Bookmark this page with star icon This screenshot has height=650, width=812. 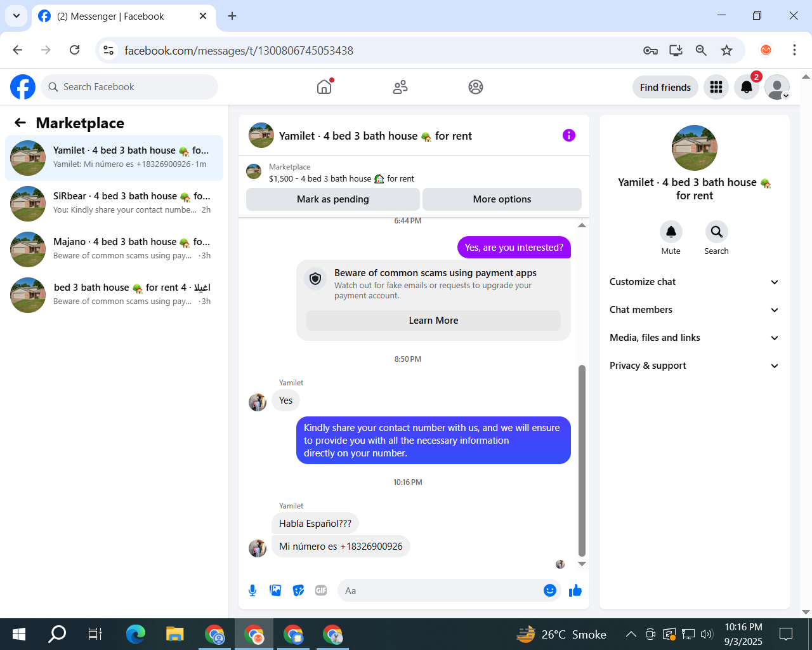[x=727, y=50]
